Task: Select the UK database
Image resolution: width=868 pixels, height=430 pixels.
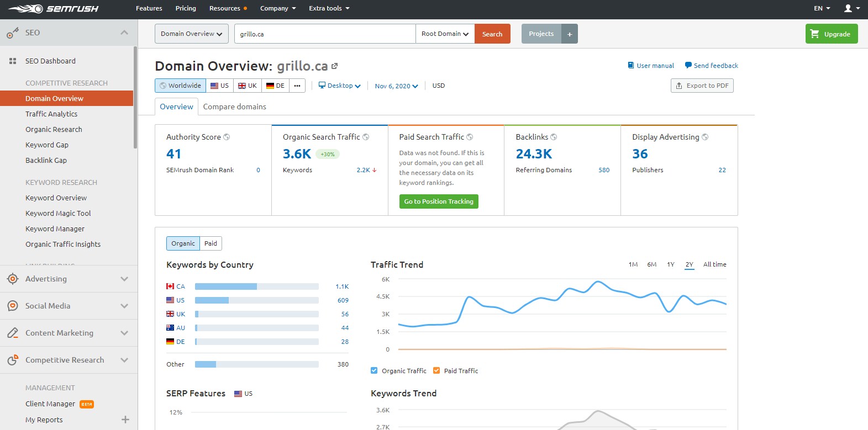Action: coord(248,86)
